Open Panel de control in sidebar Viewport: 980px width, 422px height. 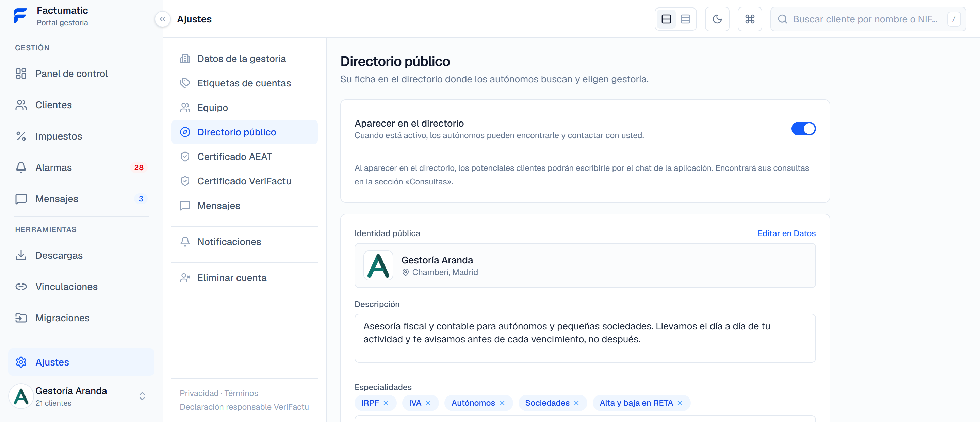pyautogui.click(x=81, y=74)
